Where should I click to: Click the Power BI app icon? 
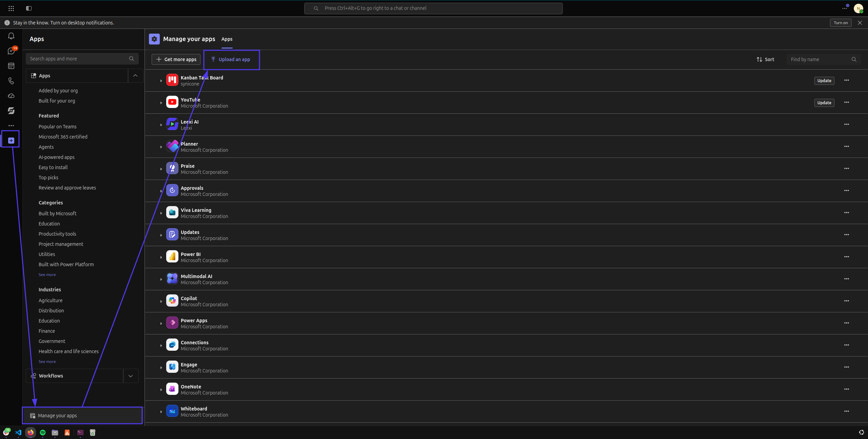point(172,257)
